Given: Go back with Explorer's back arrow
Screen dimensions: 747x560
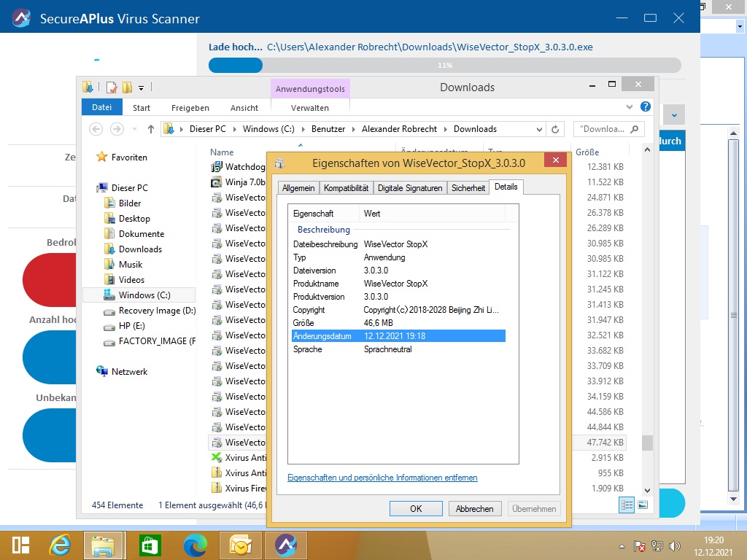Looking at the screenshot, I should pos(96,129).
